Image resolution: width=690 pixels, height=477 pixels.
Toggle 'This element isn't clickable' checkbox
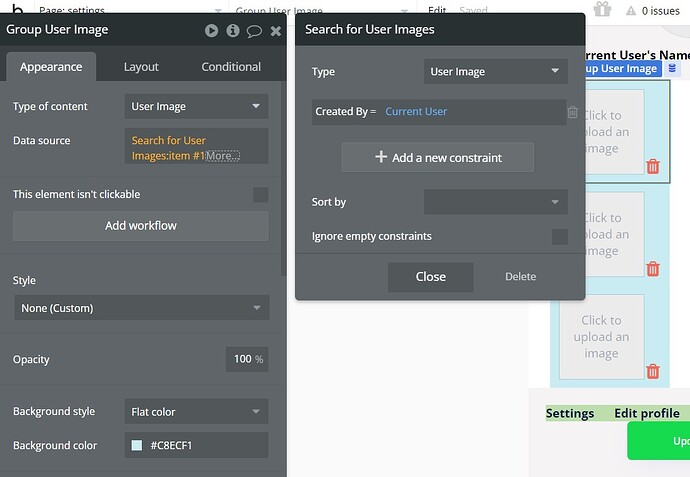(x=261, y=194)
